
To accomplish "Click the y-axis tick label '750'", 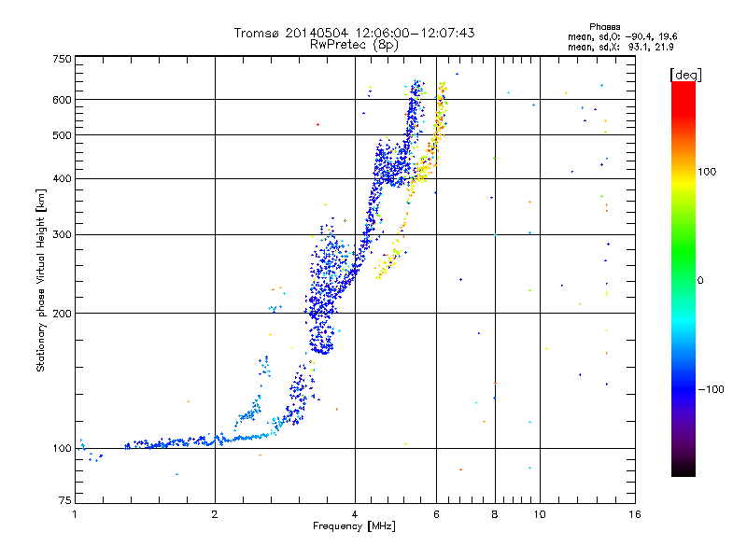I will point(62,60).
